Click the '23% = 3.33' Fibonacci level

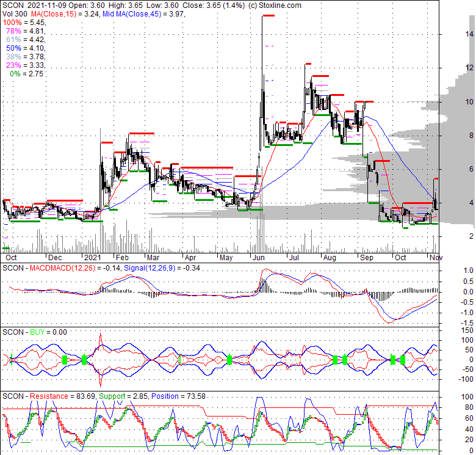(26, 65)
